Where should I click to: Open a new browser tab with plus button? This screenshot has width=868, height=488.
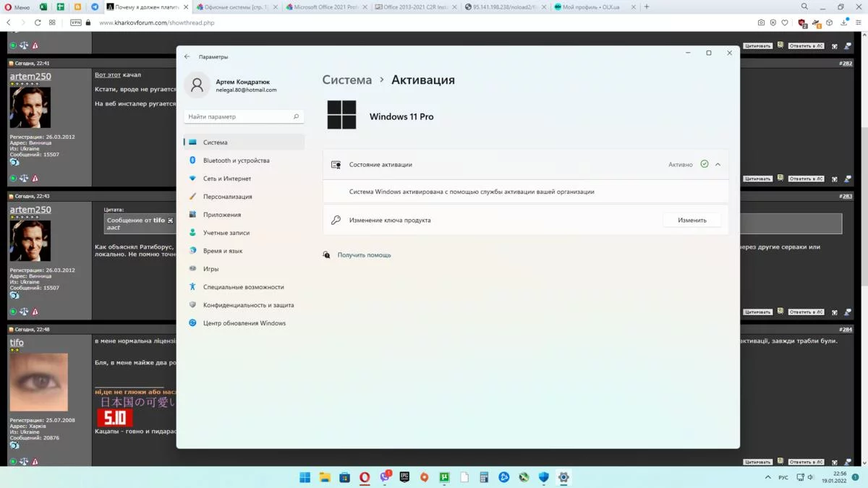click(647, 7)
